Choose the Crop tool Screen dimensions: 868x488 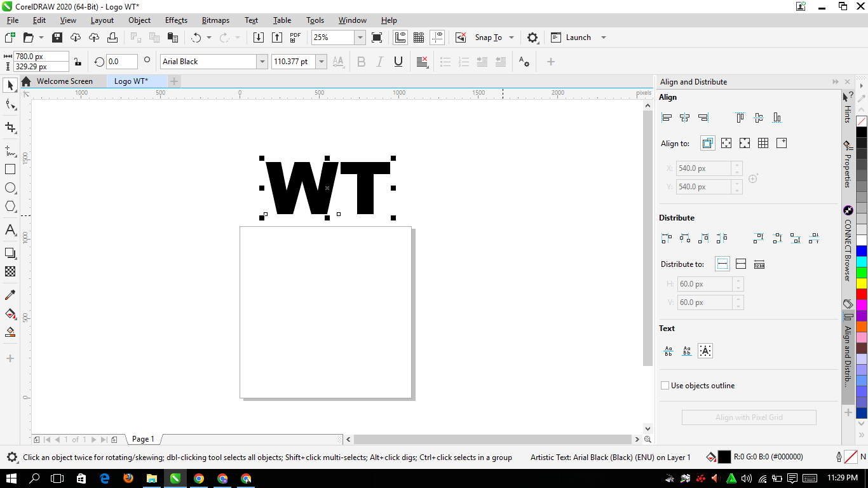[x=10, y=127]
